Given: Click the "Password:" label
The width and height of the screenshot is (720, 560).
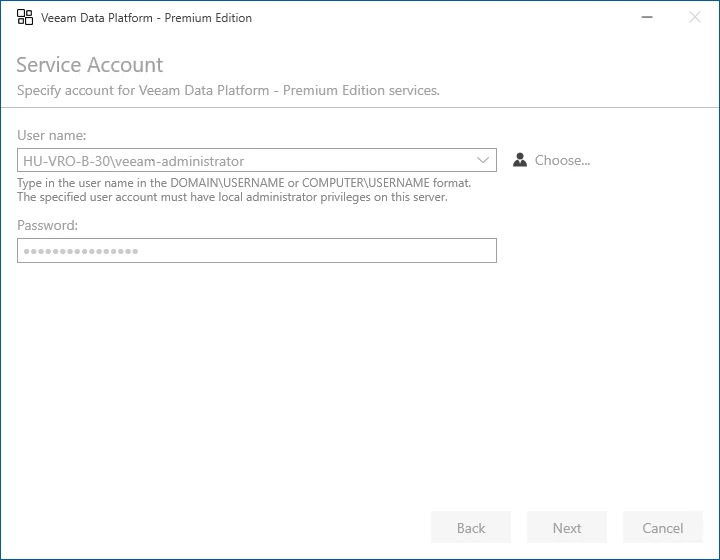Looking at the screenshot, I should coord(48,225).
